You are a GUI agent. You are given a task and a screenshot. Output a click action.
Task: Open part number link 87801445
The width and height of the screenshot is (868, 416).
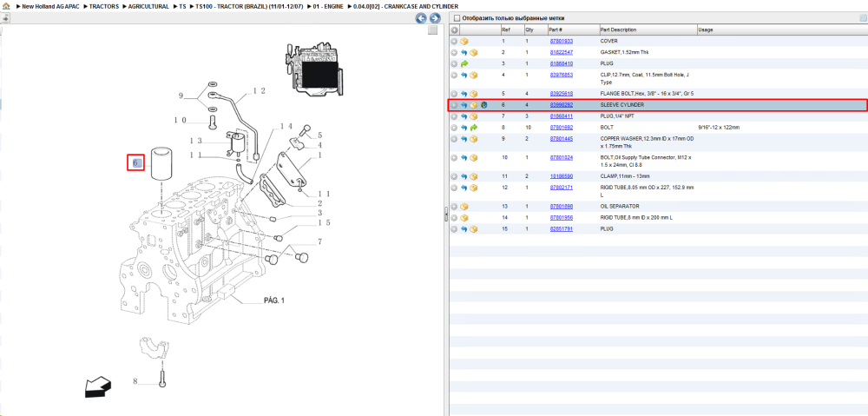coord(561,138)
